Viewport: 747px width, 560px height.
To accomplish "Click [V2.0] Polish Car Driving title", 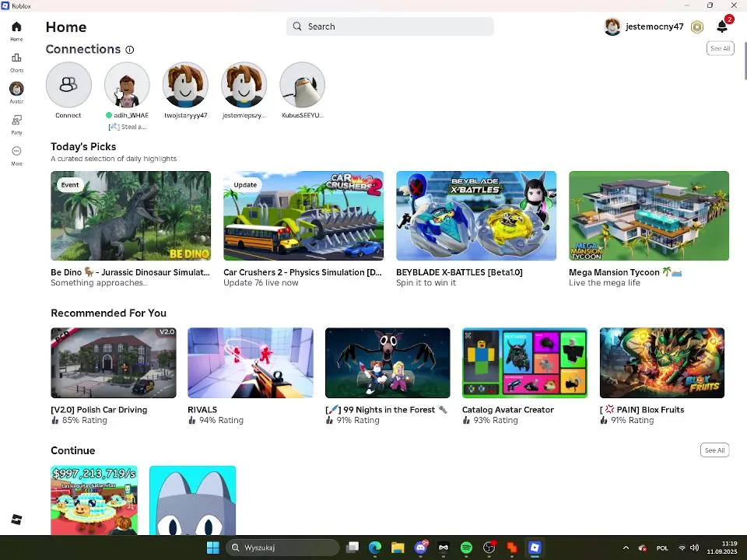I will (99, 410).
